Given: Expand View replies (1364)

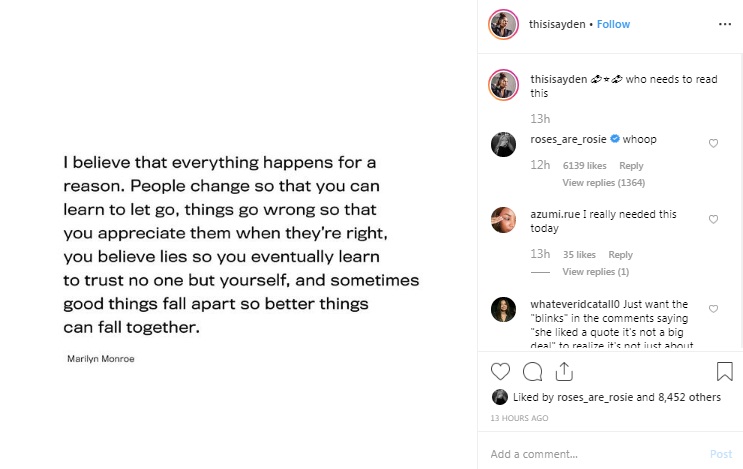Looking at the screenshot, I should [603, 183].
